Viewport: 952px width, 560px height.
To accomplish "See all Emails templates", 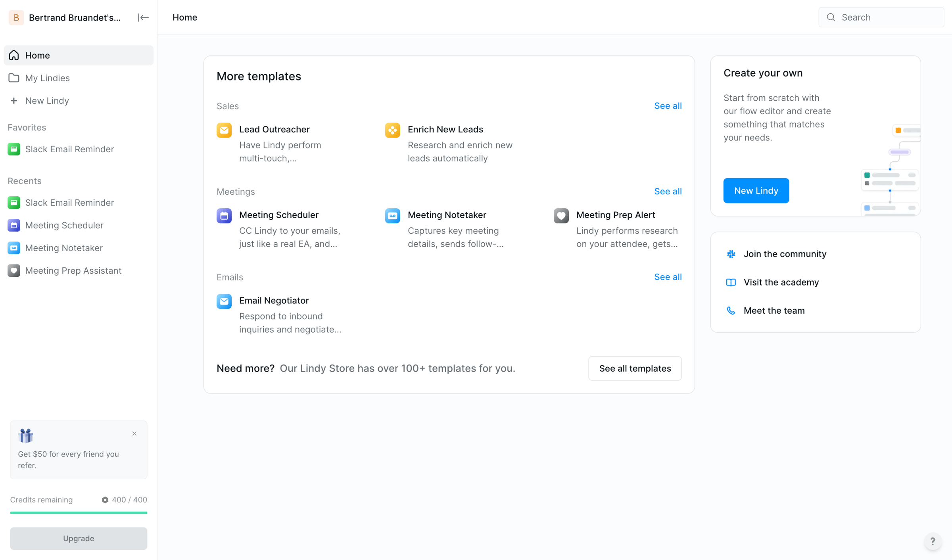I will click(x=668, y=277).
